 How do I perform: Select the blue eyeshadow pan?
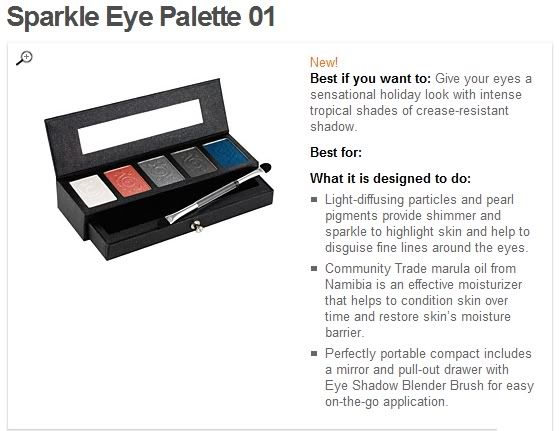point(226,153)
